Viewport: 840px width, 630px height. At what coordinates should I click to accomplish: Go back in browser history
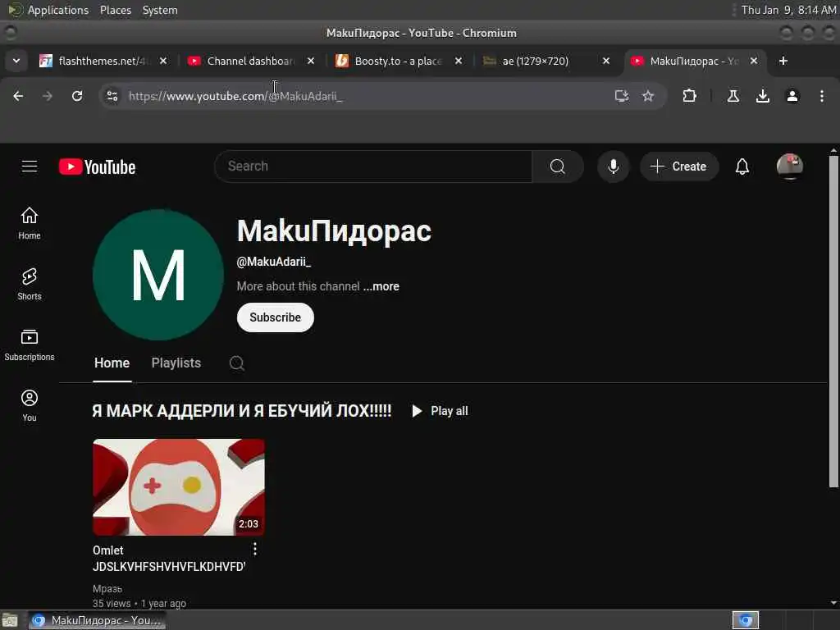tap(18, 96)
